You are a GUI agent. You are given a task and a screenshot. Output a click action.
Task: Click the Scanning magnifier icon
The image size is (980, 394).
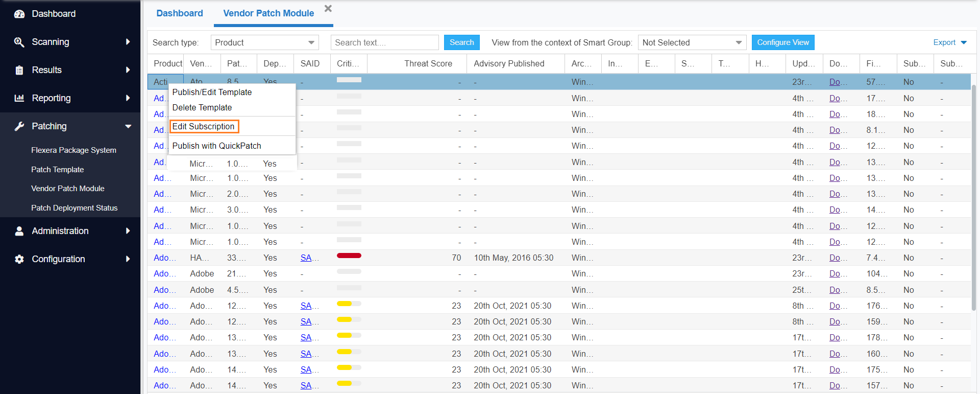pyautogui.click(x=19, y=42)
